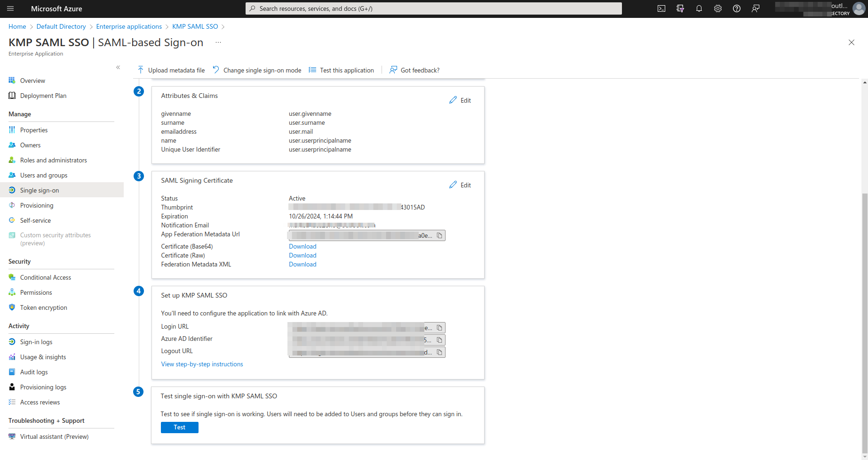Image resolution: width=868 pixels, height=460 pixels.
Task: Click the Logout URL field
Action: [367, 352]
